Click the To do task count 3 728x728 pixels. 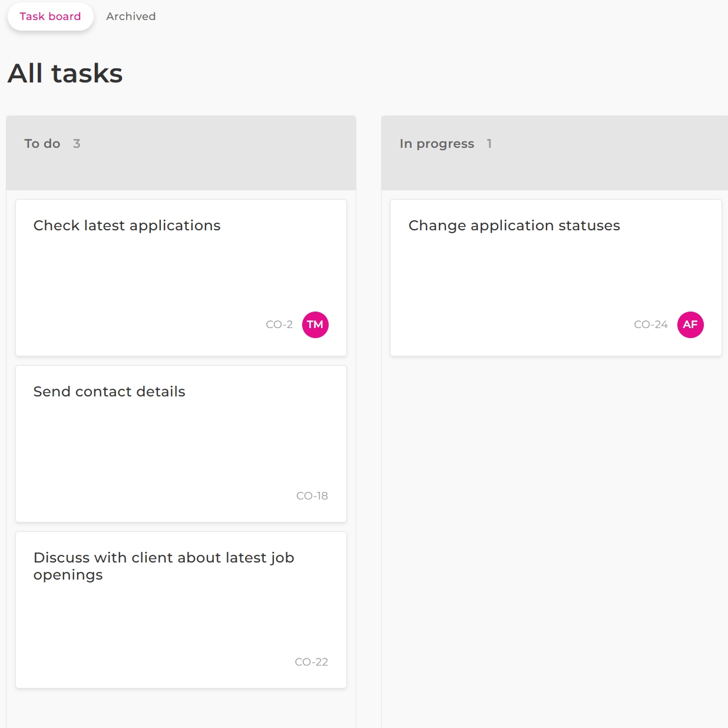[x=77, y=144]
